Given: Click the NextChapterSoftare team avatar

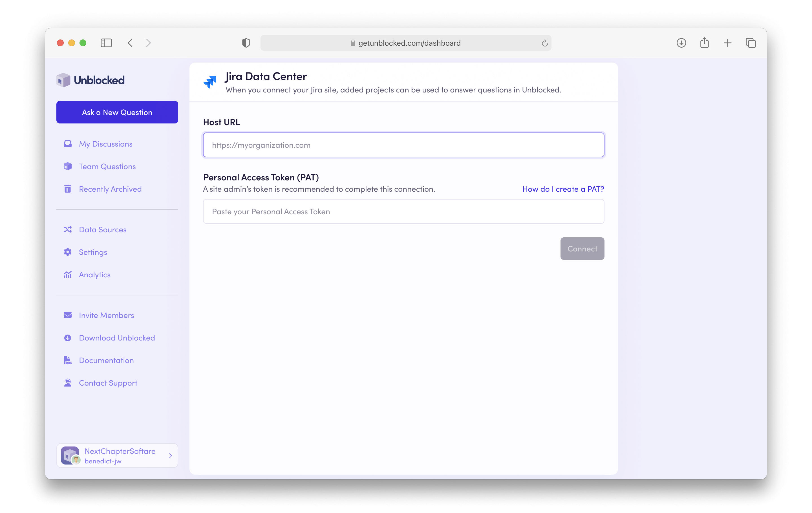Looking at the screenshot, I should coord(70,455).
